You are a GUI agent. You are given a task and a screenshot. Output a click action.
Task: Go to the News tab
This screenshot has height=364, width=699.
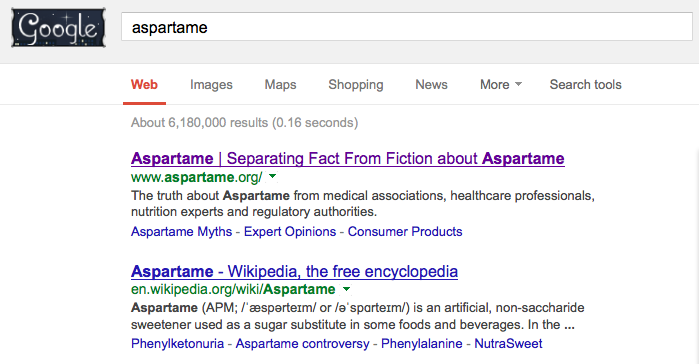432,85
